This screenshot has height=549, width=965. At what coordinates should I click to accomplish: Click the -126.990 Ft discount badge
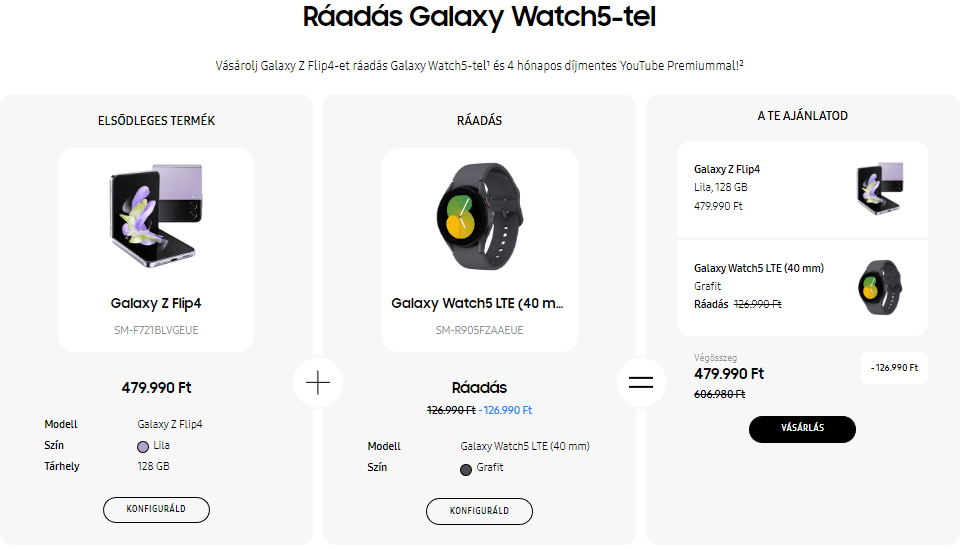[894, 368]
